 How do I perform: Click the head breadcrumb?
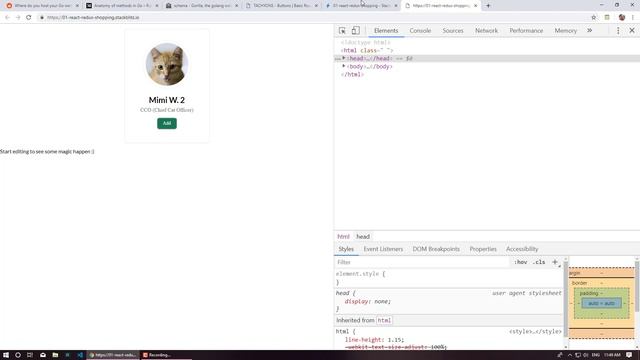pos(362,237)
